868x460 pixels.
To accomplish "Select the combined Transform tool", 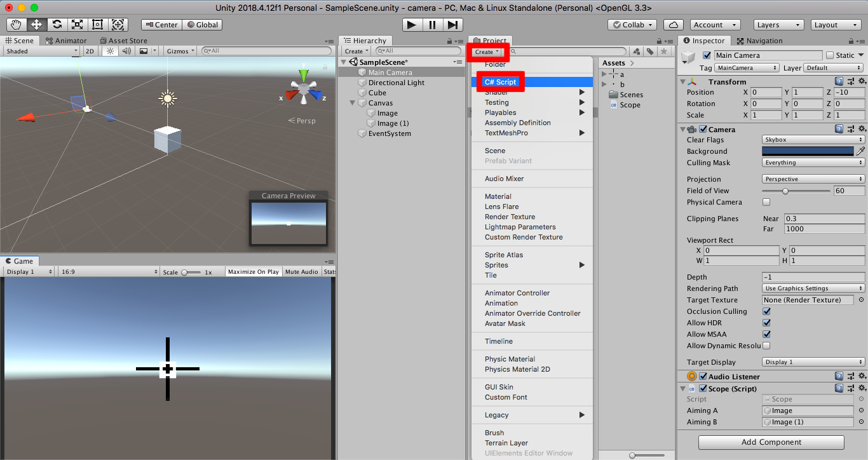I will tap(118, 25).
